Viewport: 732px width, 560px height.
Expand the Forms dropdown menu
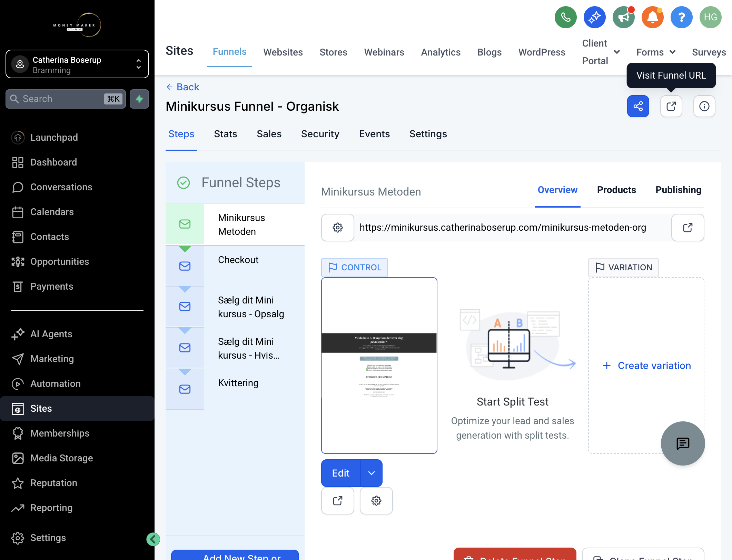click(x=656, y=52)
